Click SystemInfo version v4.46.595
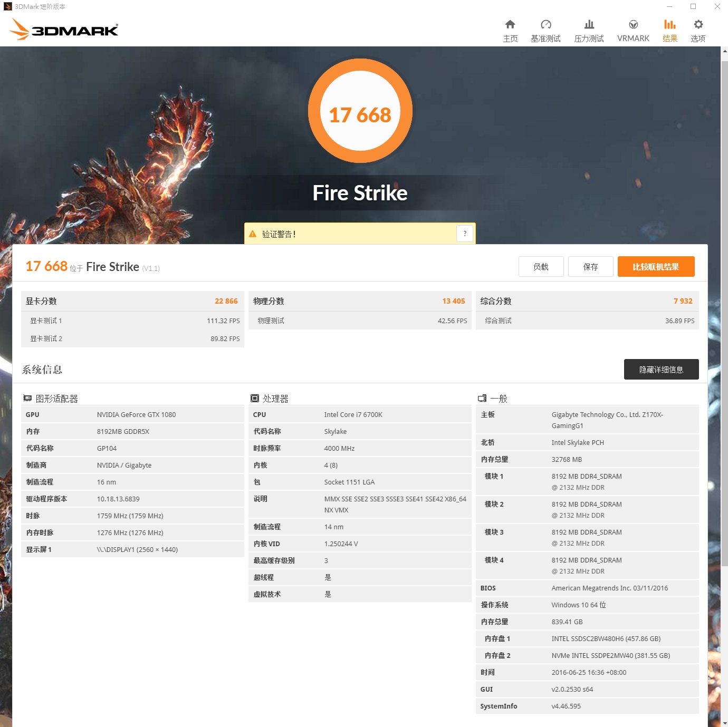728x727 pixels. [566, 706]
